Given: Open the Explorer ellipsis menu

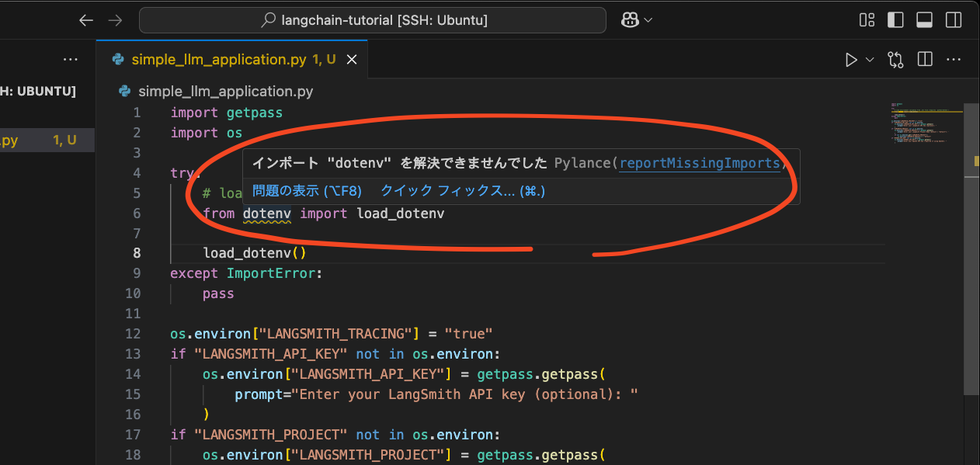Looking at the screenshot, I should [x=71, y=60].
